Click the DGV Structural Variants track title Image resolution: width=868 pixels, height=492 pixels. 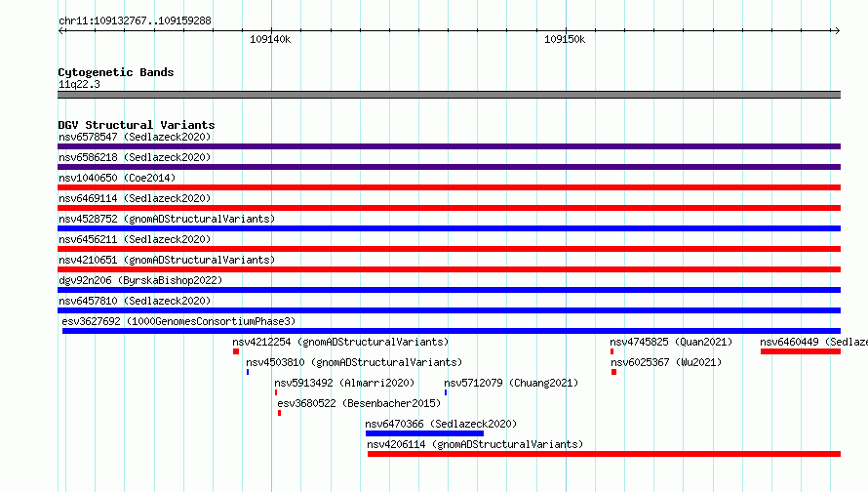(137, 125)
